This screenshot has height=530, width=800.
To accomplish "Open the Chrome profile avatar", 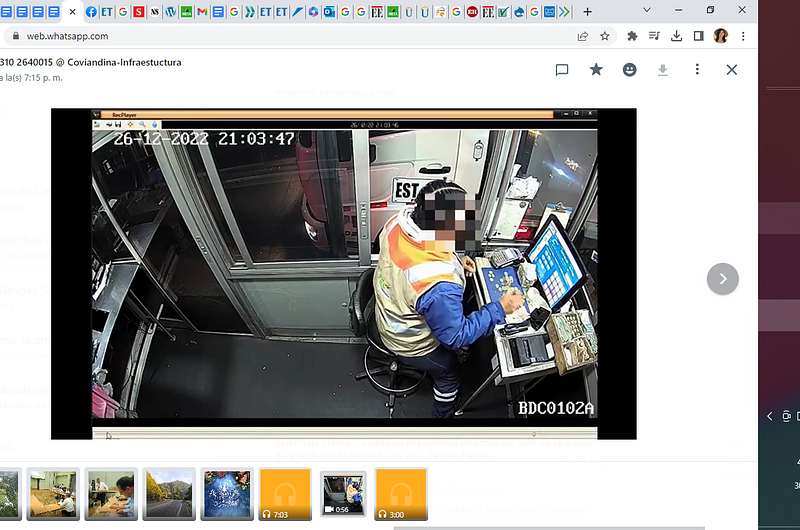I will [x=720, y=36].
